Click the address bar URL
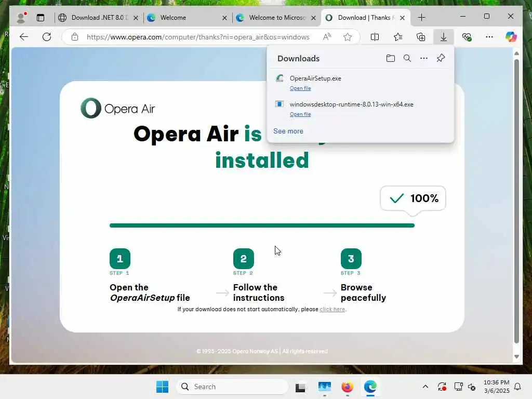The height and width of the screenshot is (399, 532). pyautogui.click(x=198, y=37)
